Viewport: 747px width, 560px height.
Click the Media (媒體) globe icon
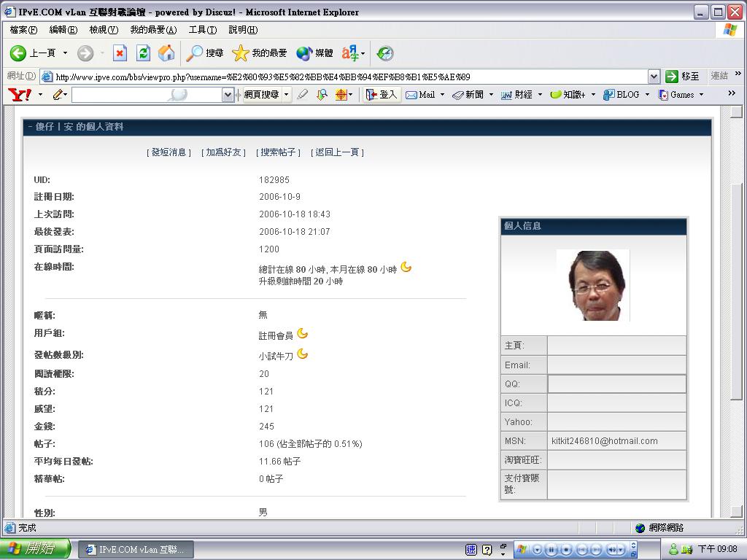point(304,53)
